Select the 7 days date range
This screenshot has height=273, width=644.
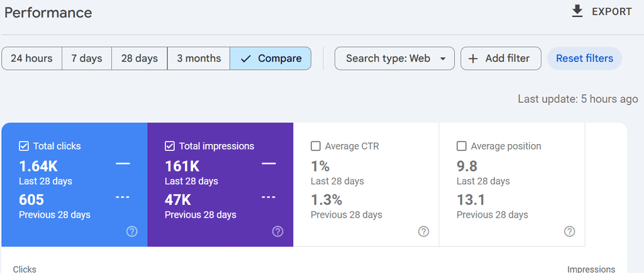(86, 58)
